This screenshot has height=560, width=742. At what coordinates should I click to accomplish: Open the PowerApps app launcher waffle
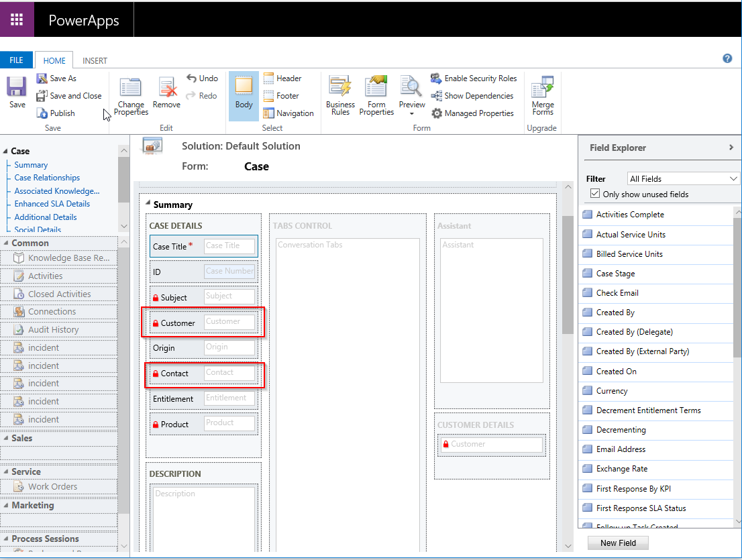17,19
